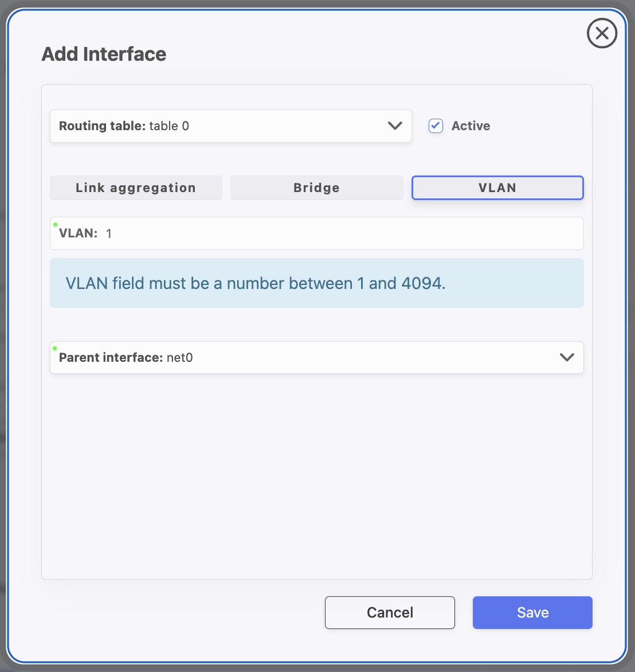Uncheck the Active checkbox
Image resolution: width=635 pixels, height=672 pixels.
pos(436,126)
